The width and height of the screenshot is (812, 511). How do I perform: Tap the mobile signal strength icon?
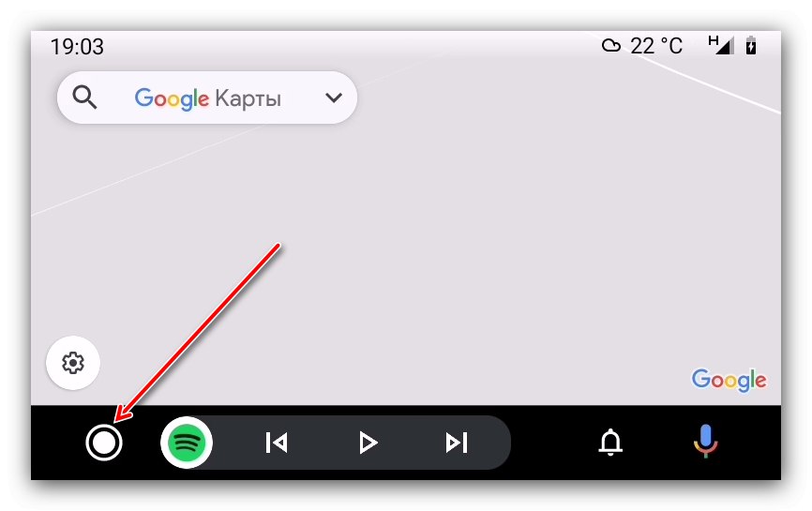721,45
